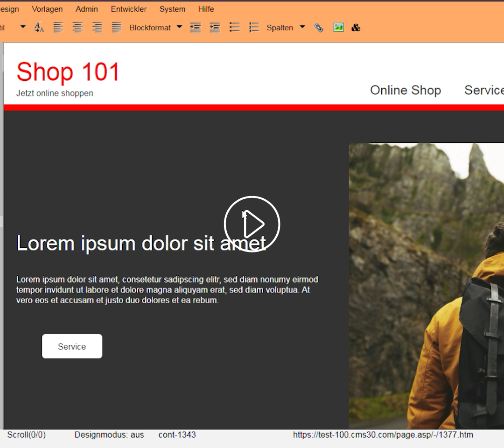Insert a hyperlink with chain icon
The image size is (504, 448).
(319, 28)
